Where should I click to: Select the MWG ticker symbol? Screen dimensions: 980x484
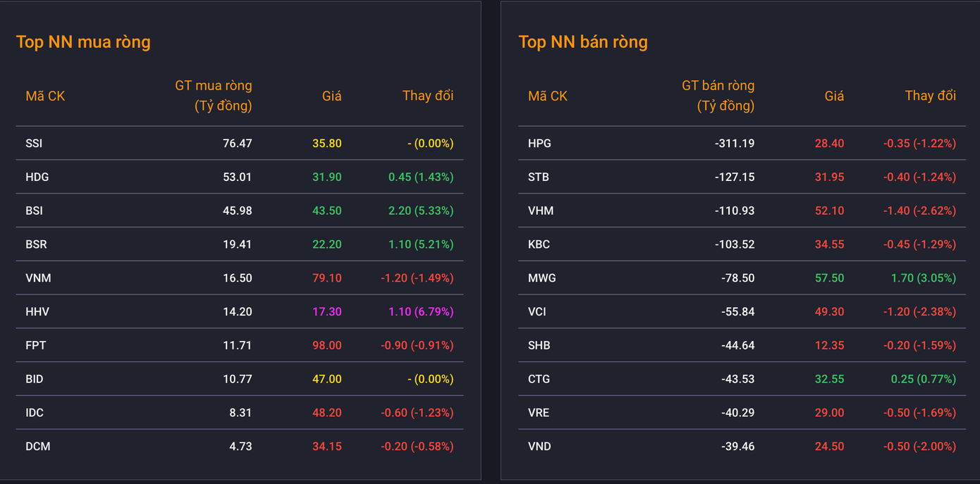pos(543,278)
